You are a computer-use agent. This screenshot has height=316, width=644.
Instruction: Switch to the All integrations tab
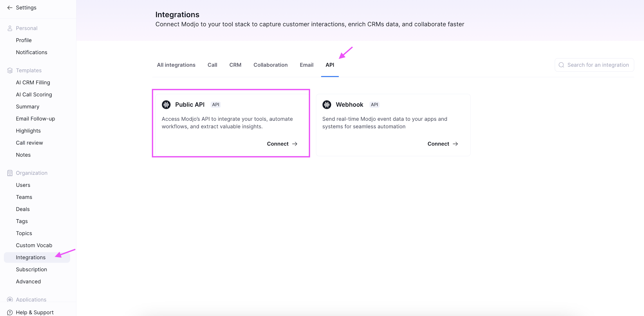click(176, 65)
